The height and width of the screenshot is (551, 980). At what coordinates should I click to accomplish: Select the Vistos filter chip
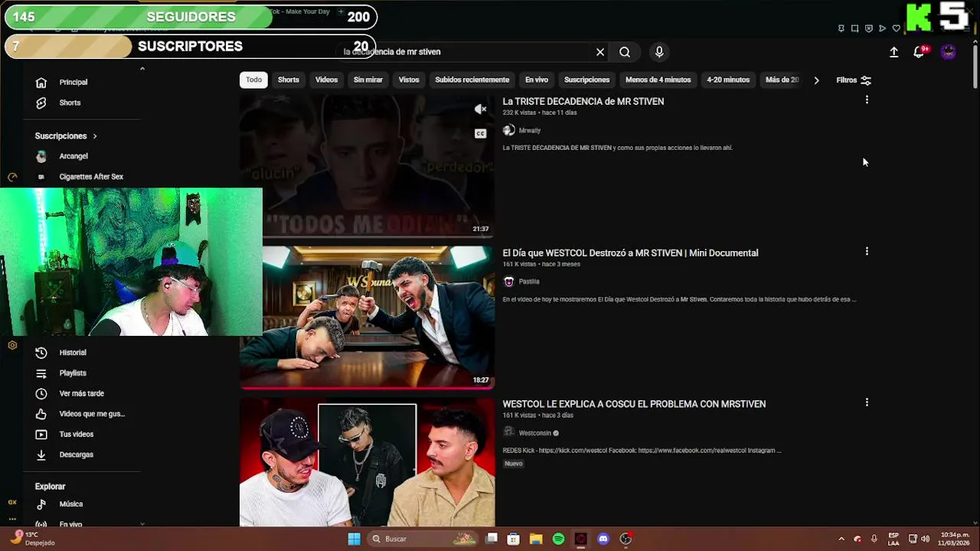click(x=409, y=80)
